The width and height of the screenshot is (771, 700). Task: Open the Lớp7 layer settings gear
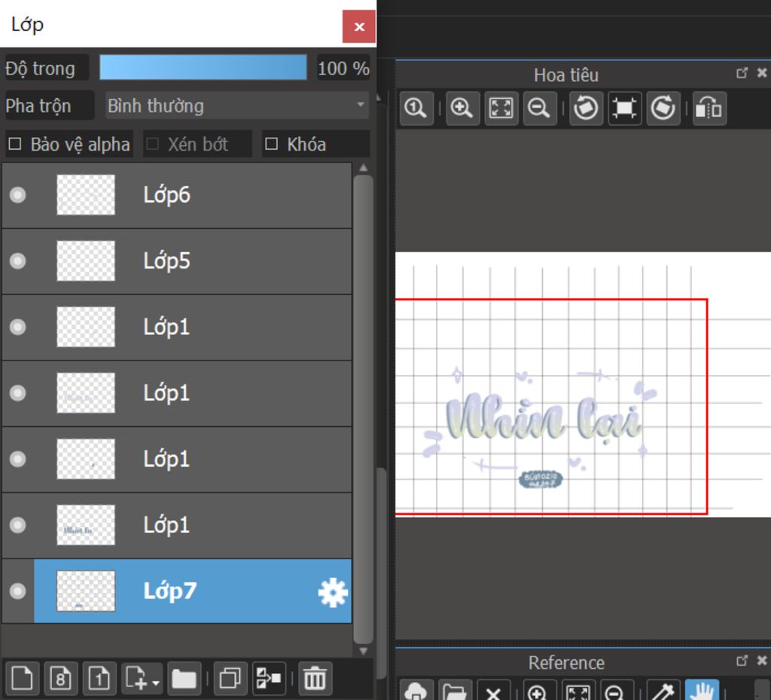tap(333, 592)
